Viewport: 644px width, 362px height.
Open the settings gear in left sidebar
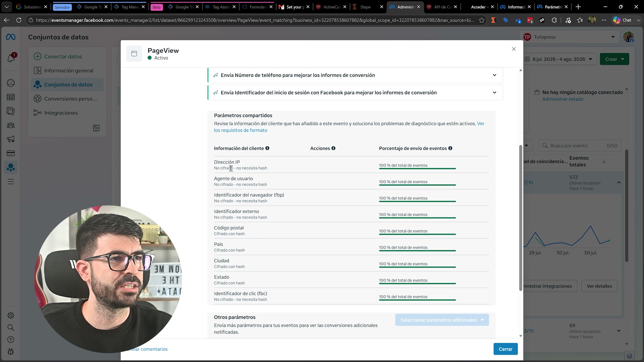click(11, 315)
